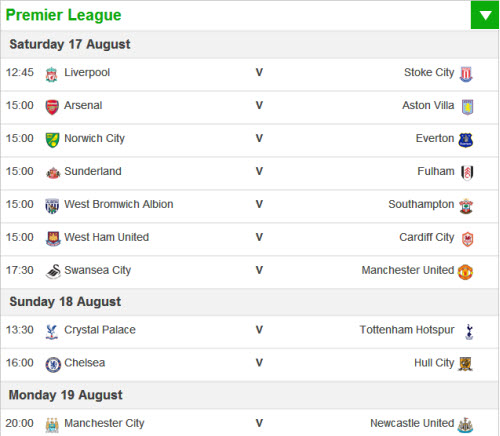500x436 pixels.
Task: Select the Arsenal crest icon
Action: [52, 107]
